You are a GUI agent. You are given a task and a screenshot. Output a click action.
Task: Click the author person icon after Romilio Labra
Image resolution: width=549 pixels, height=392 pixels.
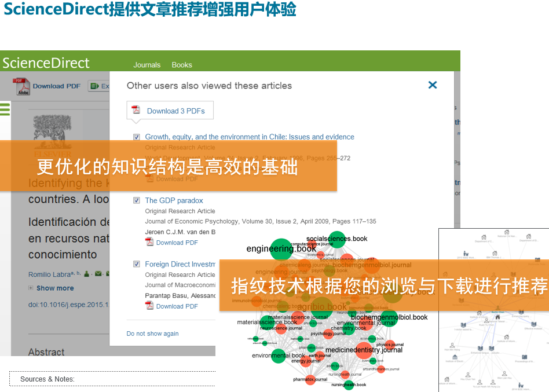click(x=86, y=274)
